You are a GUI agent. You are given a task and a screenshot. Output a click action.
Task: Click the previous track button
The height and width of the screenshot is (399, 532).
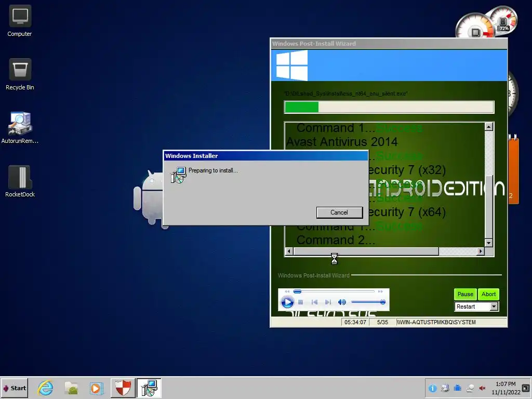314,302
